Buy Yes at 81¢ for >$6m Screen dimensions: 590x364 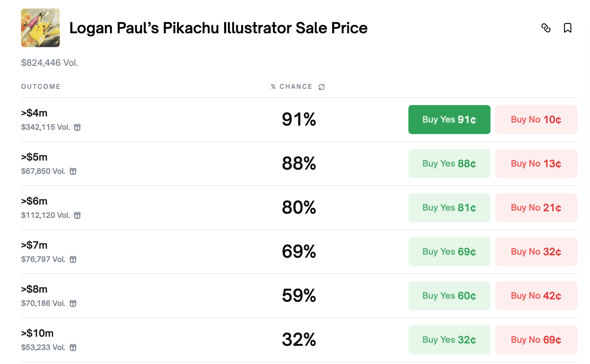[449, 207]
